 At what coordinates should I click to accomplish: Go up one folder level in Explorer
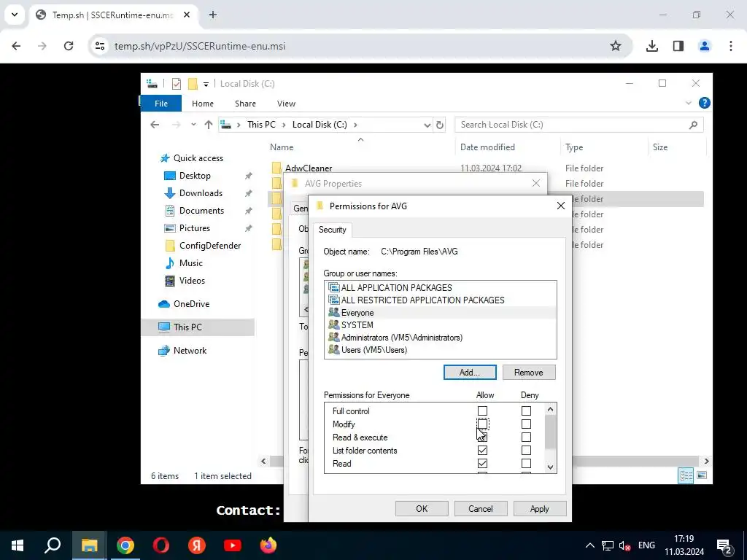208,125
